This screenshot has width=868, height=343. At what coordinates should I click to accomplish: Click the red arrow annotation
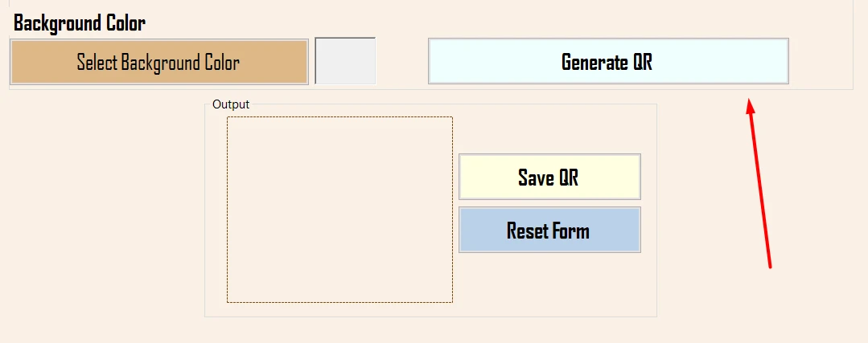point(760,185)
